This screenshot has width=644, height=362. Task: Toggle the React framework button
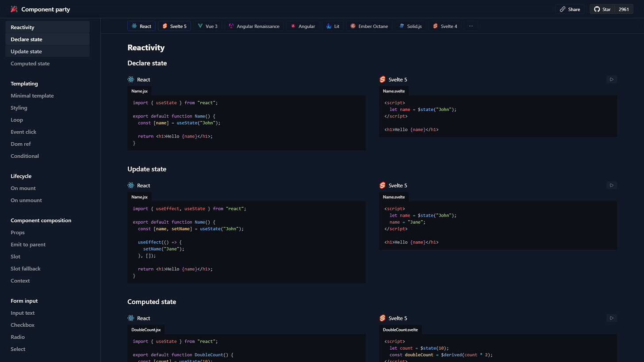click(x=141, y=26)
